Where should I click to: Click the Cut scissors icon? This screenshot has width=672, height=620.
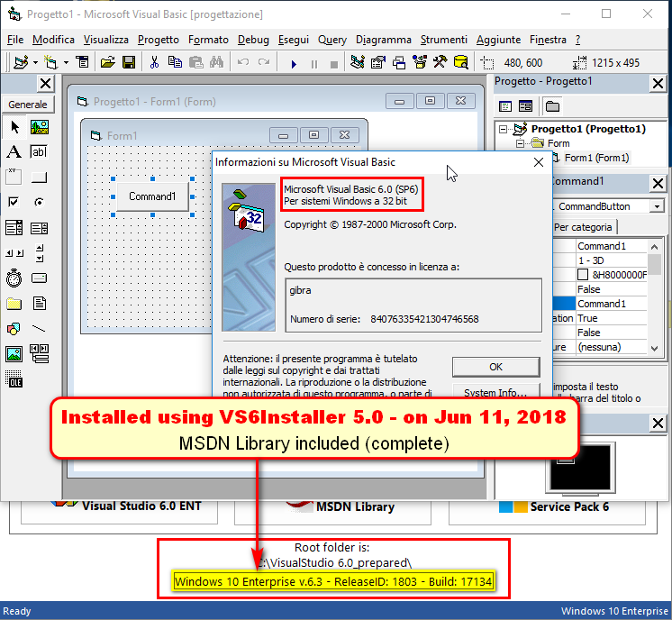pos(154,62)
